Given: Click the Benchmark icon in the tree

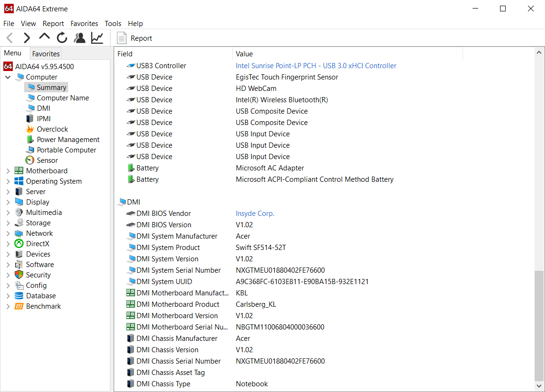Looking at the screenshot, I should [19, 306].
